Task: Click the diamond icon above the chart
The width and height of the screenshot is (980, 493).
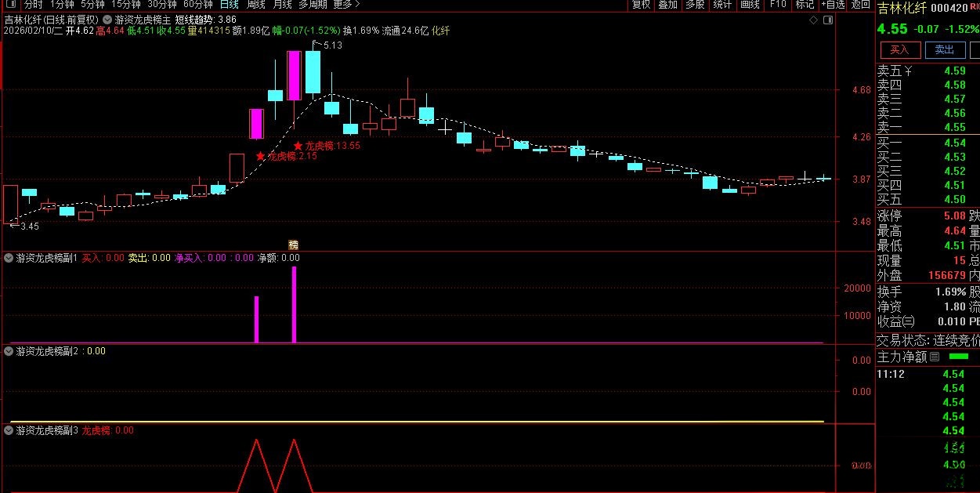Action: point(814,20)
